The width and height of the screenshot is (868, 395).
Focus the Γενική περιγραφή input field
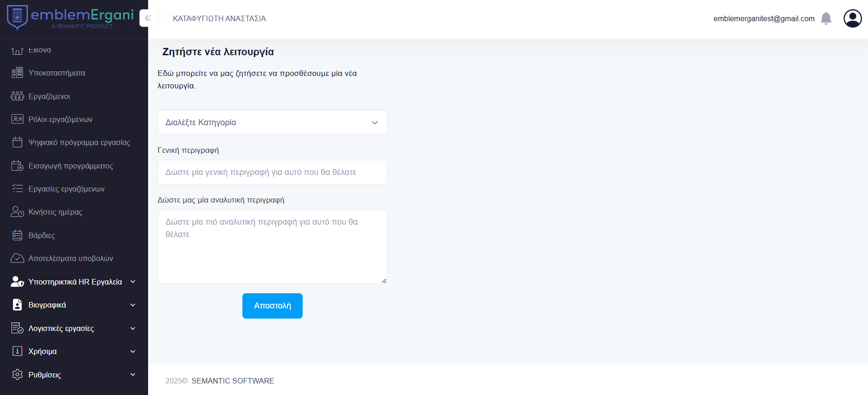pos(272,172)
